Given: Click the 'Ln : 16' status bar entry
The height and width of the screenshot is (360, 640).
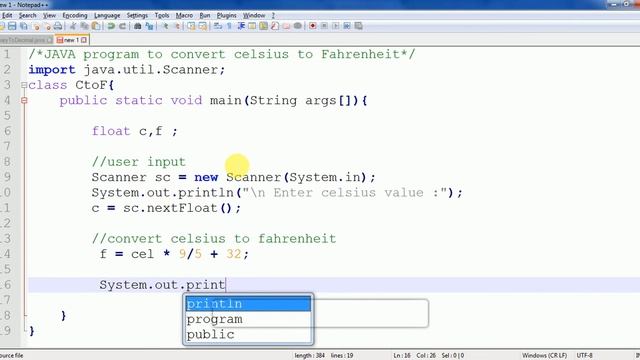Looking at the screenshot, I should [x=402, y=356].
